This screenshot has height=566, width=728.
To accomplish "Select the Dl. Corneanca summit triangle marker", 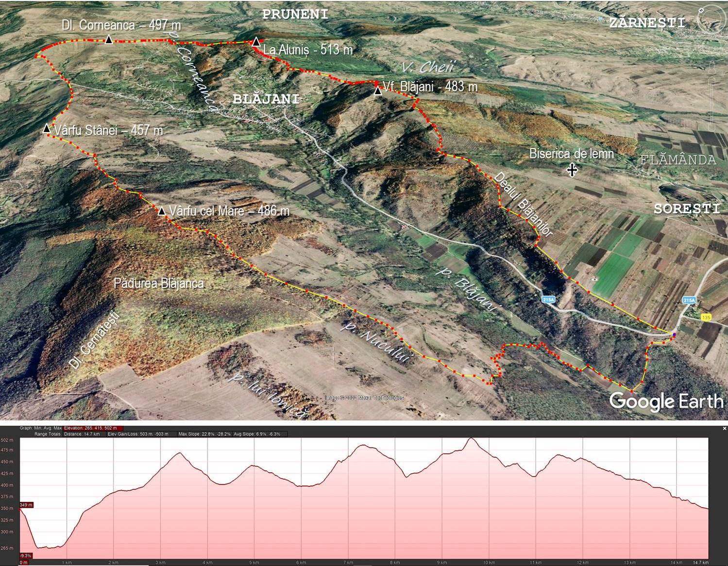I will (x=109, y=40).
